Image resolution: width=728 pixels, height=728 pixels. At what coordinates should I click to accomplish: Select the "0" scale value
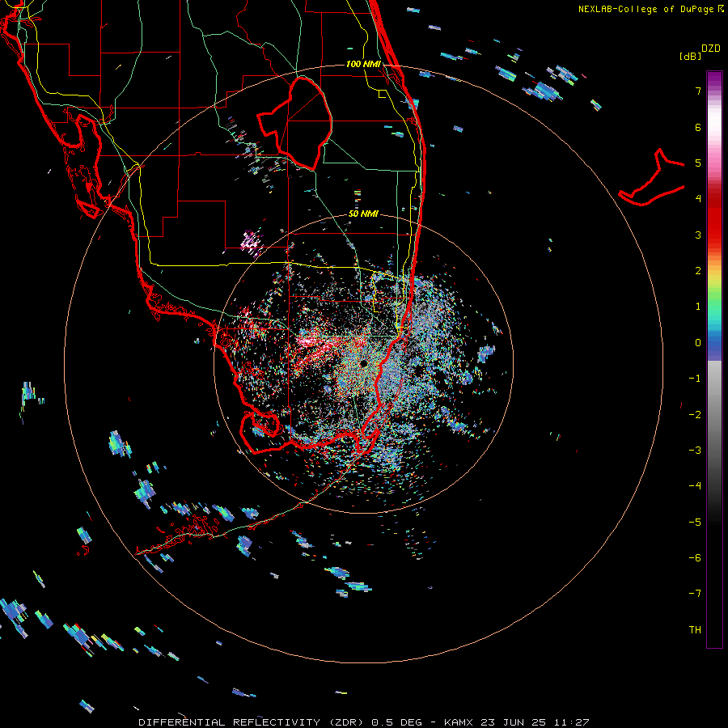coord(698,343)
